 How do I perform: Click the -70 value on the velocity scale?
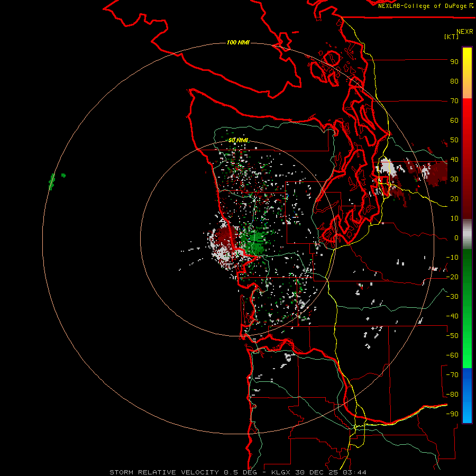pyautogui.click(x=452, y=375)
